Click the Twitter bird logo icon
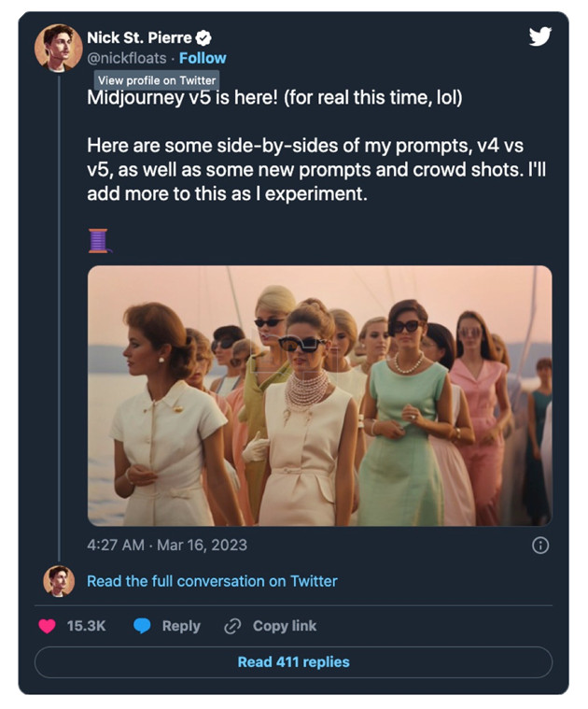This screenshot has height=709, width=588. point(540,36)
